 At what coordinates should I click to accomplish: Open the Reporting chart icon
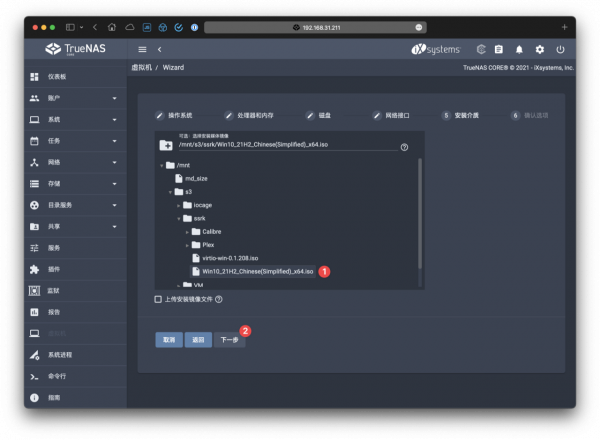click(x=34, y=313)
